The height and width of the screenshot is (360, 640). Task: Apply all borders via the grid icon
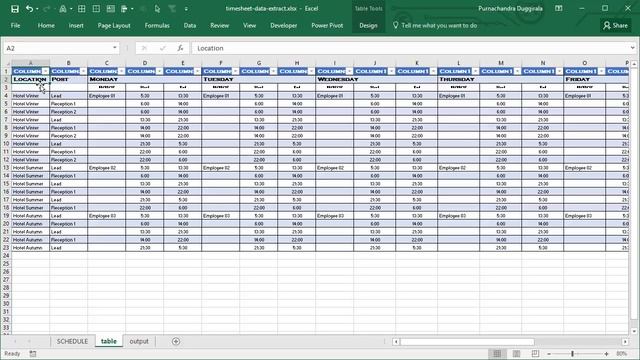[x=82, y=9]
